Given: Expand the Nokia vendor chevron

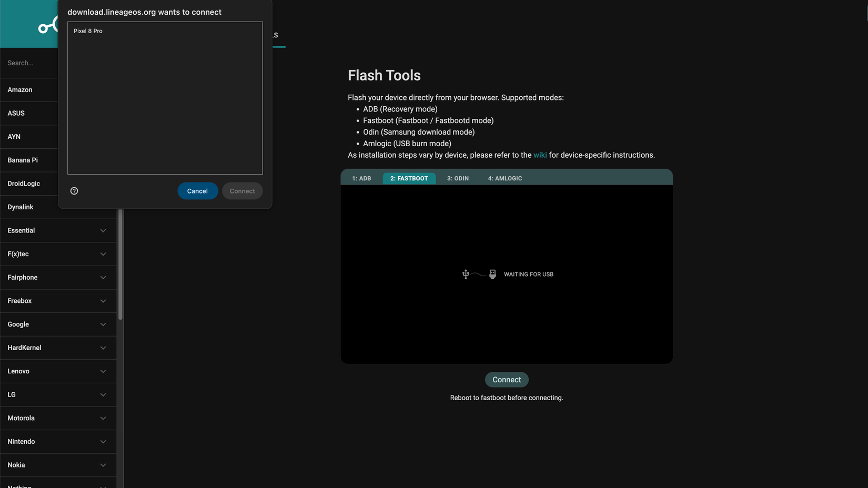Looking at the screenshot, I should pos(103,465).
